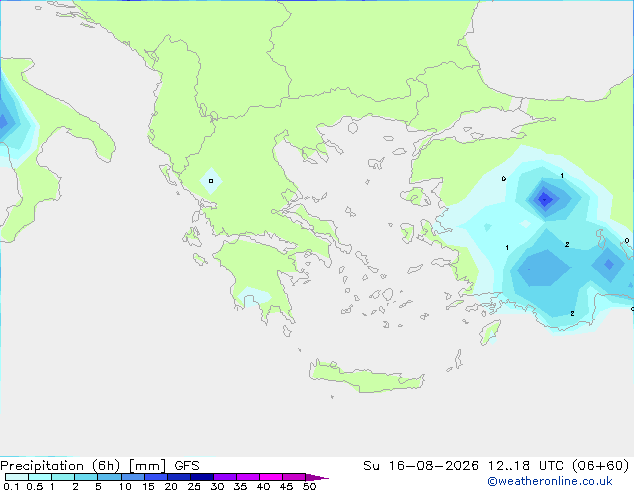Click the dark blue precipitation maximum over western Turkey
Image resolution: width=634 pixels, height=490 pixels.
pos(545,199)
